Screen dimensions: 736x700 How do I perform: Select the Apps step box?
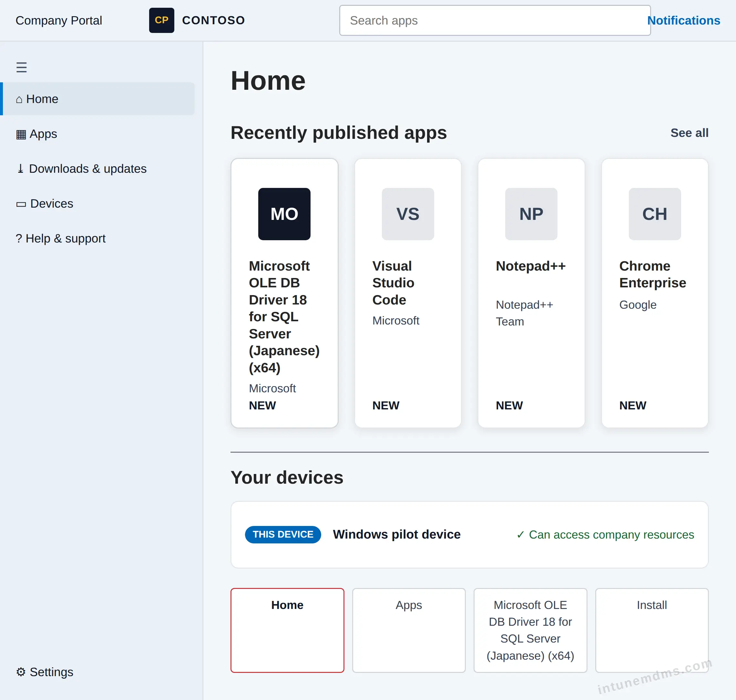[409, 630]
